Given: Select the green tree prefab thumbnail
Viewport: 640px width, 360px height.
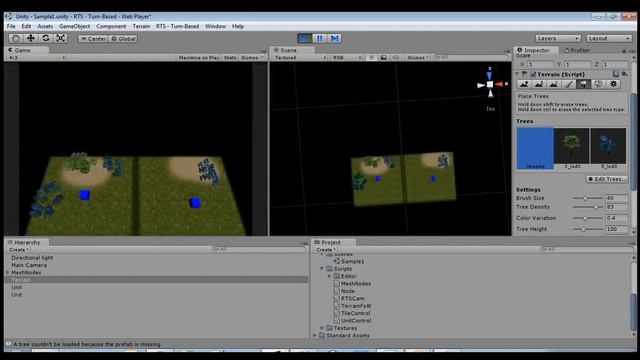Looking at the screenshot, I should tap(571, 148).
